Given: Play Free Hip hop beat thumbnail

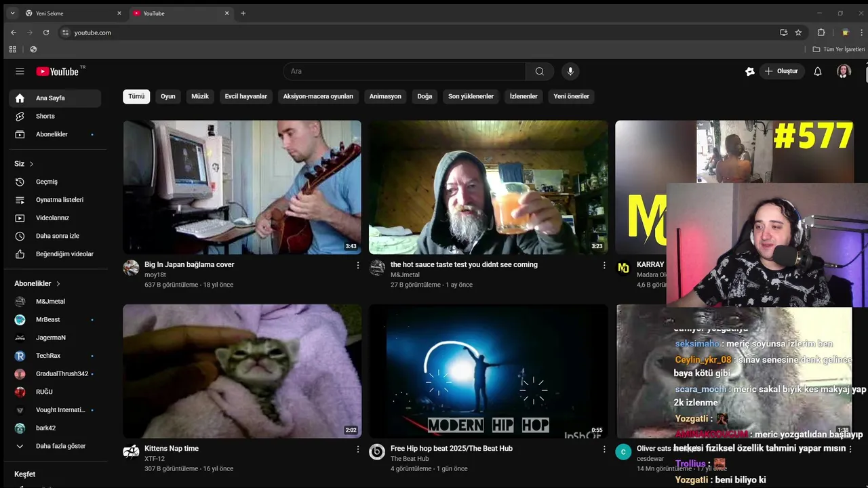Looking at the screenshot, I should click(x=488, y=371).
